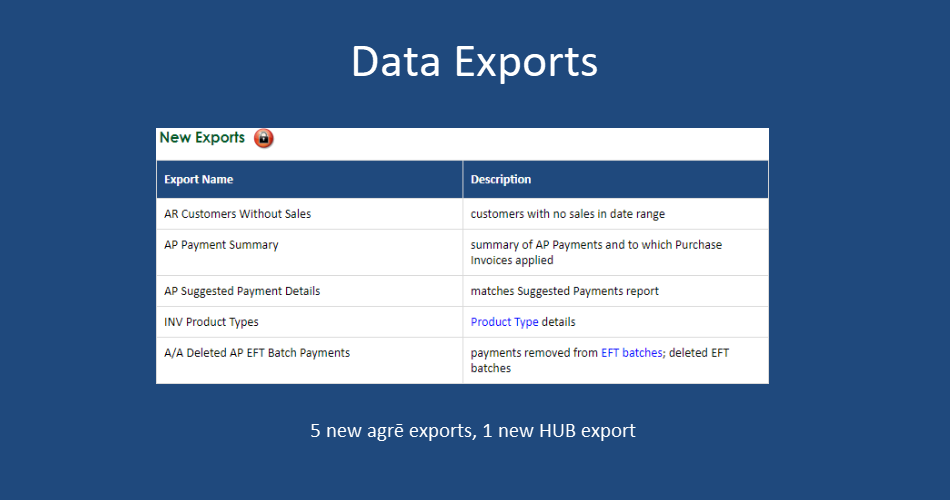The height and width of the screenshot is (500, 950).
Task: Click the New Exports heading
Action: (202, 138)
